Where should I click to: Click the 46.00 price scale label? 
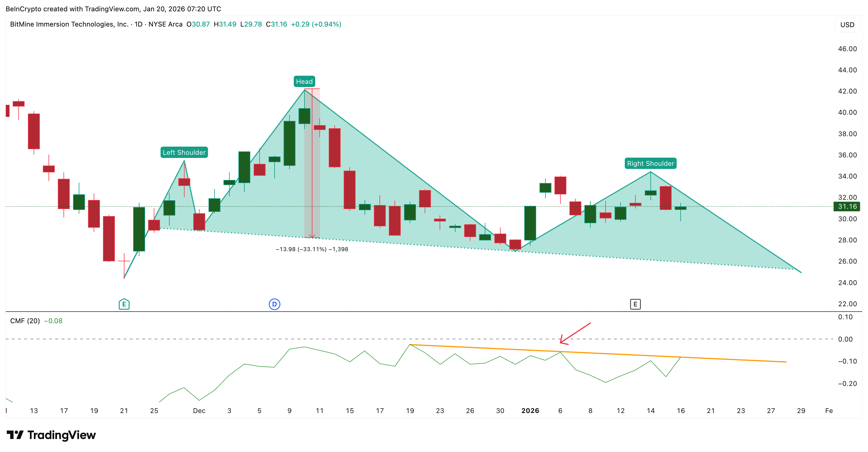pos(847,49)
